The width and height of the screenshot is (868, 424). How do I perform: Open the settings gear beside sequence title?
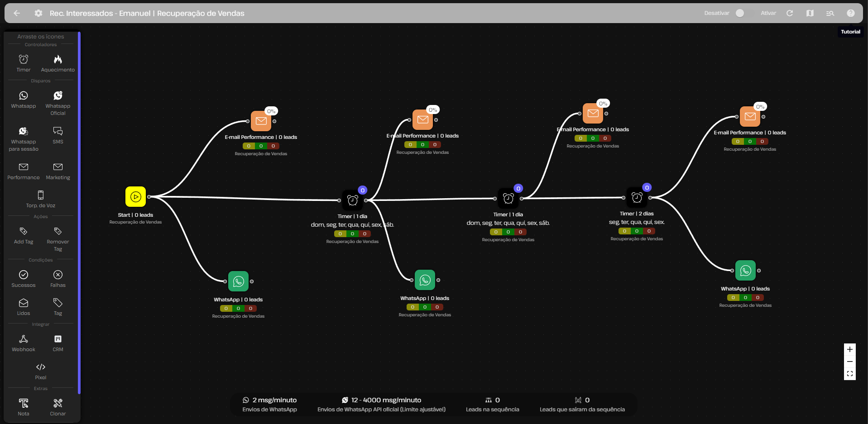click(38, 13)
